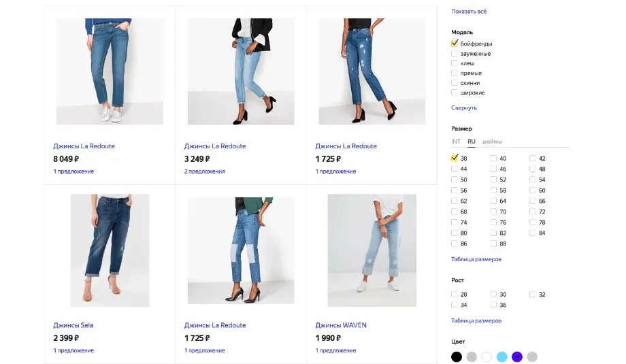Screen dimensions: 626x364
Task: Uncheck the Бойфренды model checkbox
Action: point(455,43)
